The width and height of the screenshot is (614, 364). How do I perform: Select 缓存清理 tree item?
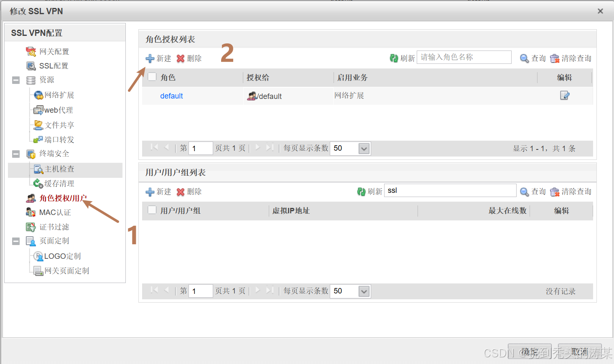[x=59, y=184]
